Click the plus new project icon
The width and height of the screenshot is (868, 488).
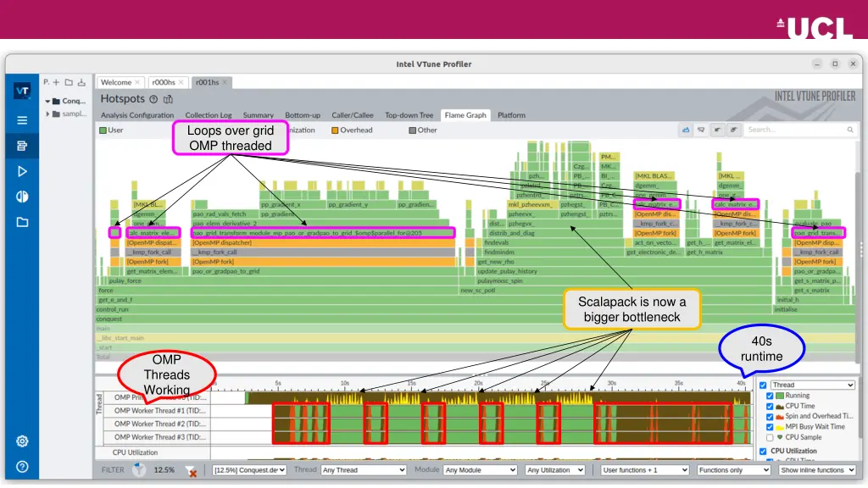coord(56,82)
